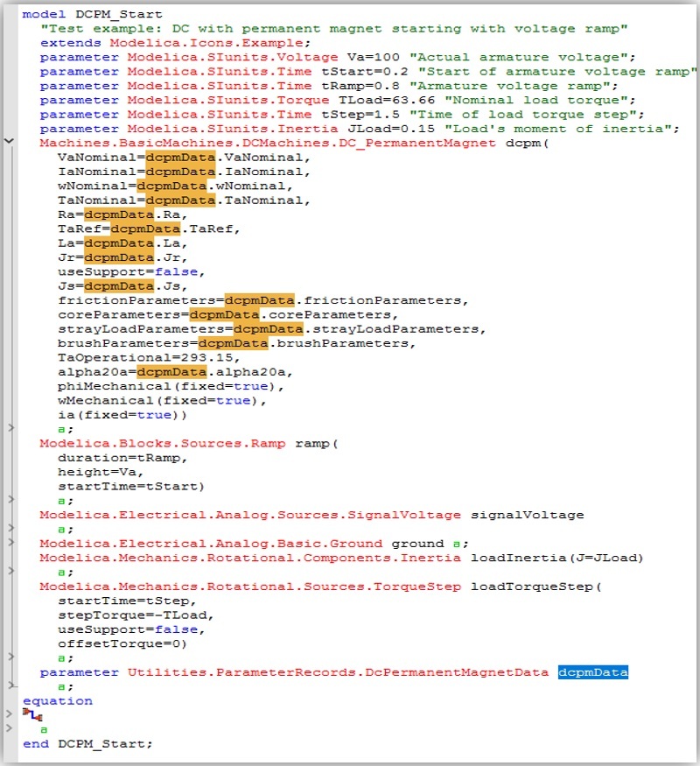
Task: Click the SignalVoltage class type reference
Action: 250,515
